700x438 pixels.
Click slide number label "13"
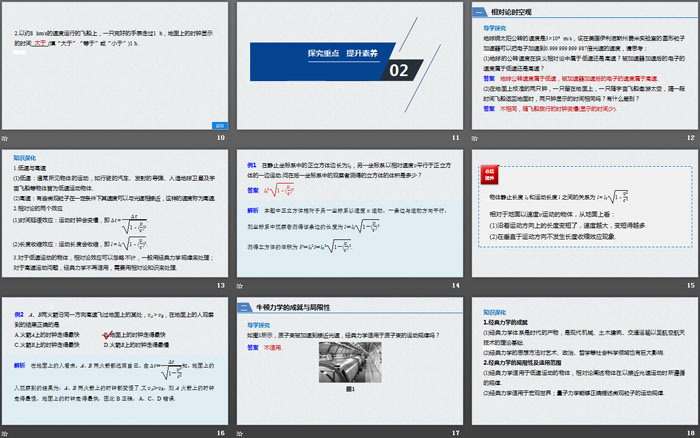coord(221,285)
